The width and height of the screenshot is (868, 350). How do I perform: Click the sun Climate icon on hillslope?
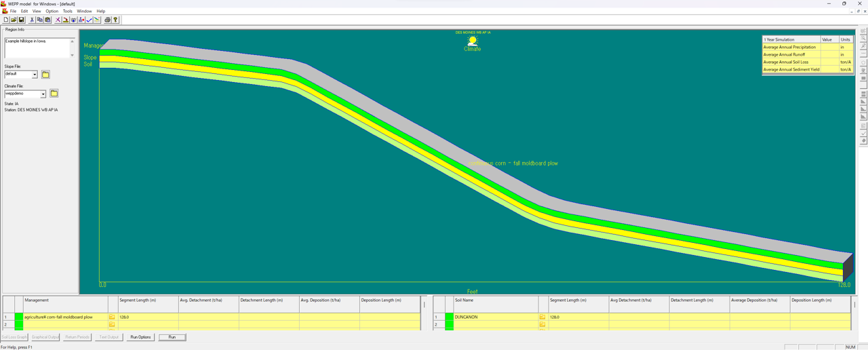[473, 41]
